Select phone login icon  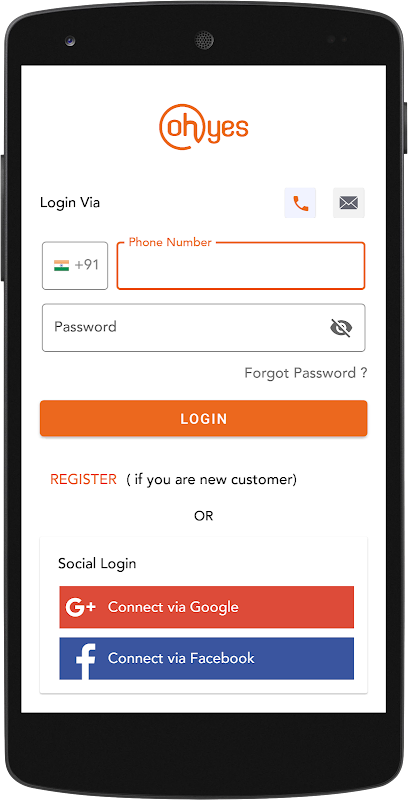pyautogui.click(x=300, y=203)
